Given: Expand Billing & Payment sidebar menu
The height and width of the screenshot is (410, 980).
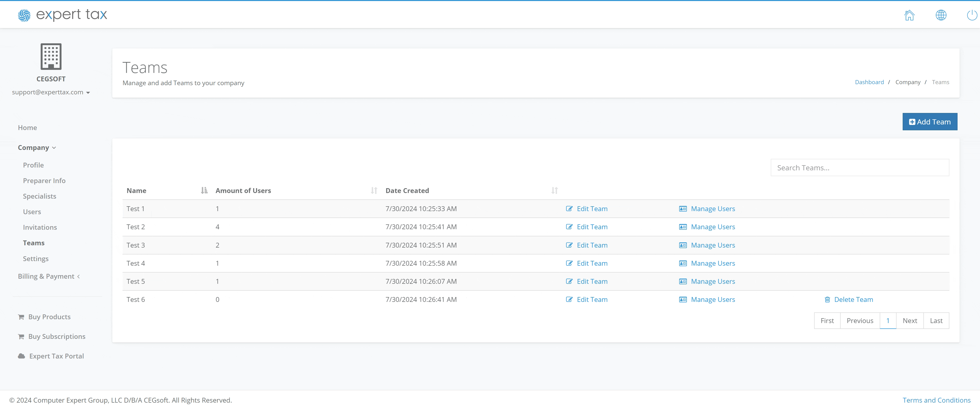Looking at the screenshot, I should point(49,276).
